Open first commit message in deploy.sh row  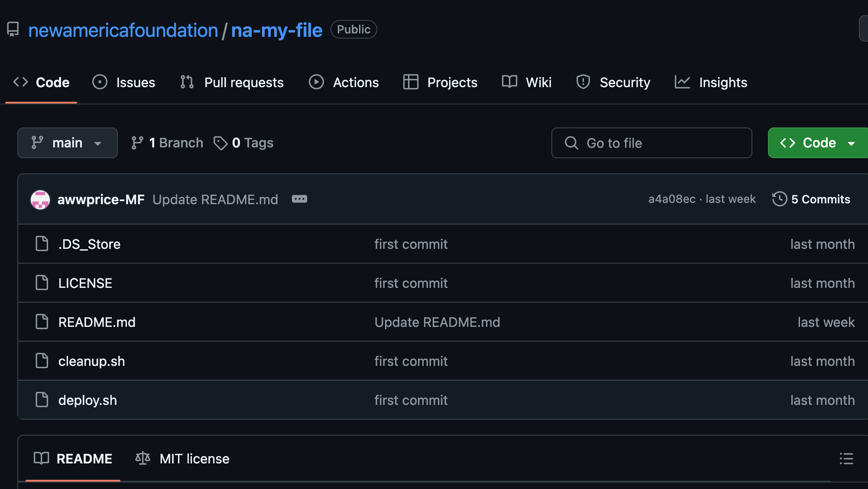(411, 400)
